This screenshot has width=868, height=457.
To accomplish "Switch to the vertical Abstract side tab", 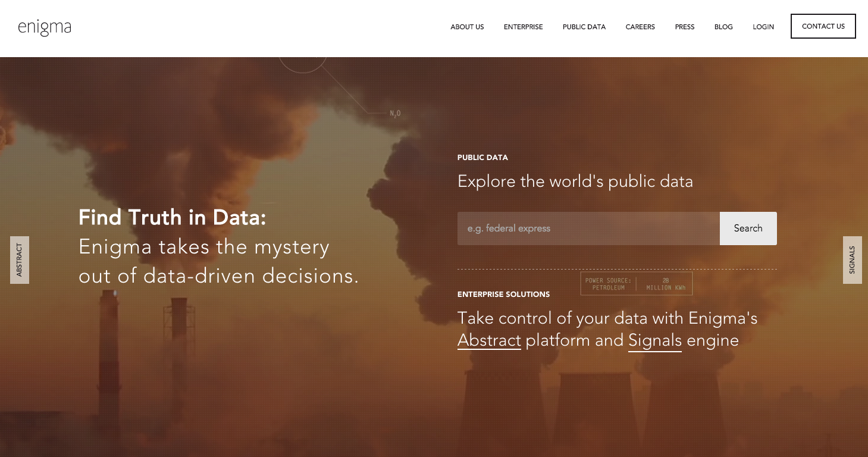I will coord(20,260).
